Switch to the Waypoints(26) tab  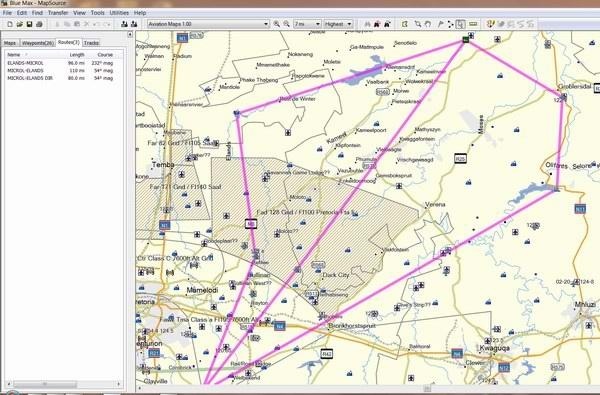coord(38,43)
